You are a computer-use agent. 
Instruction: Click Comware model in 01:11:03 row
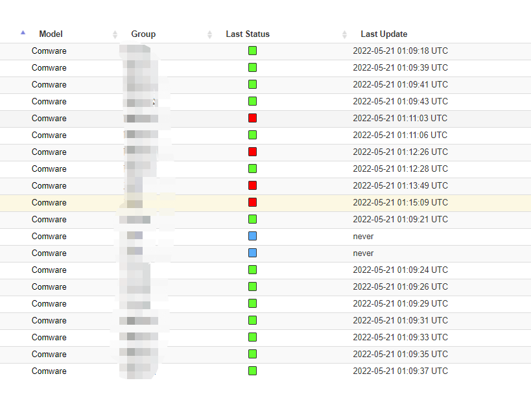pos(49,118)
